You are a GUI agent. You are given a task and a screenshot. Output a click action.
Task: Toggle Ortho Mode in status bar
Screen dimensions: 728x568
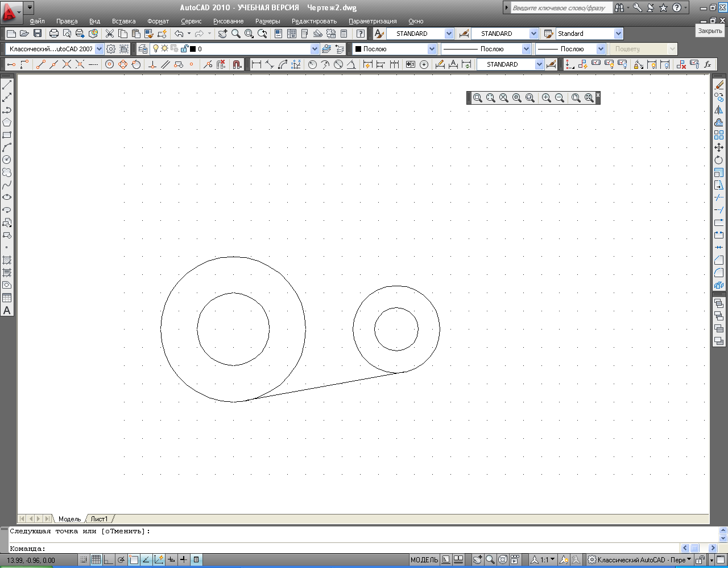(109, 560)
